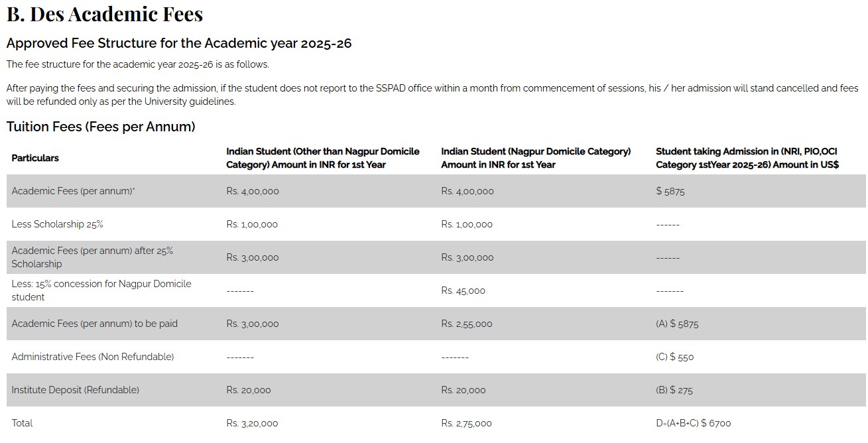Select the 'Rs. 3,20,000' total amount
This screenshot has width=868, height=443.
(x=252, y=423)
